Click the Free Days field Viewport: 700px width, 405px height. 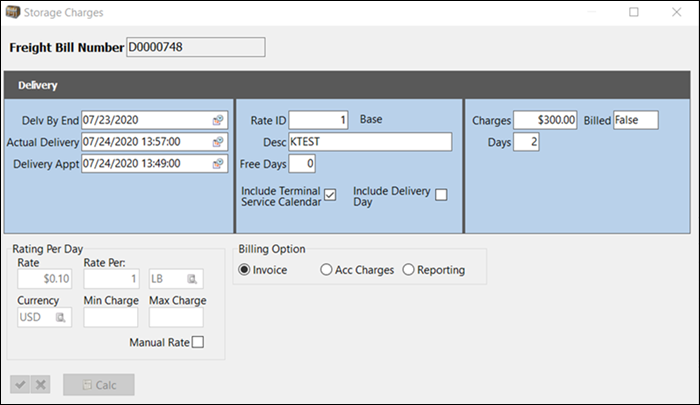[302, 164]
